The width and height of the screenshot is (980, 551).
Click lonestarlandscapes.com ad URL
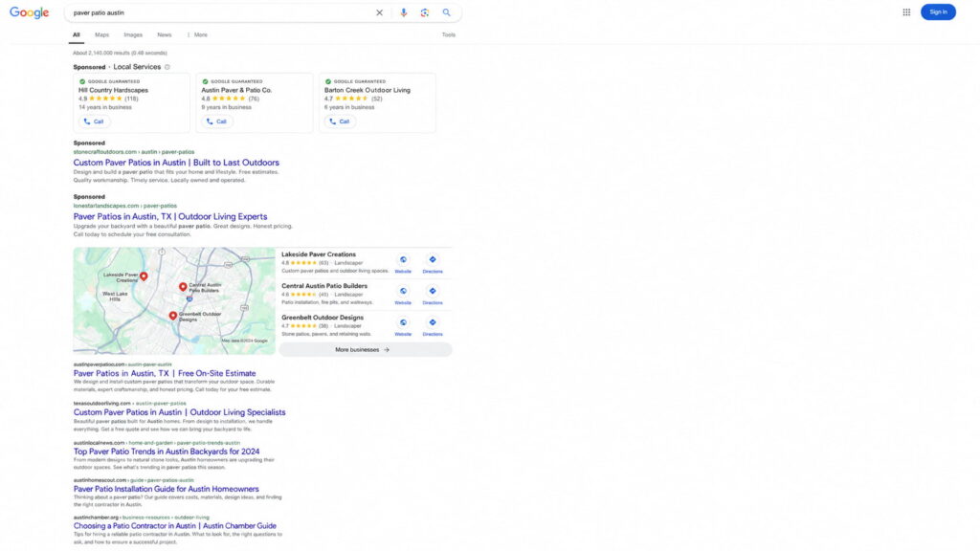coord(125,206)
